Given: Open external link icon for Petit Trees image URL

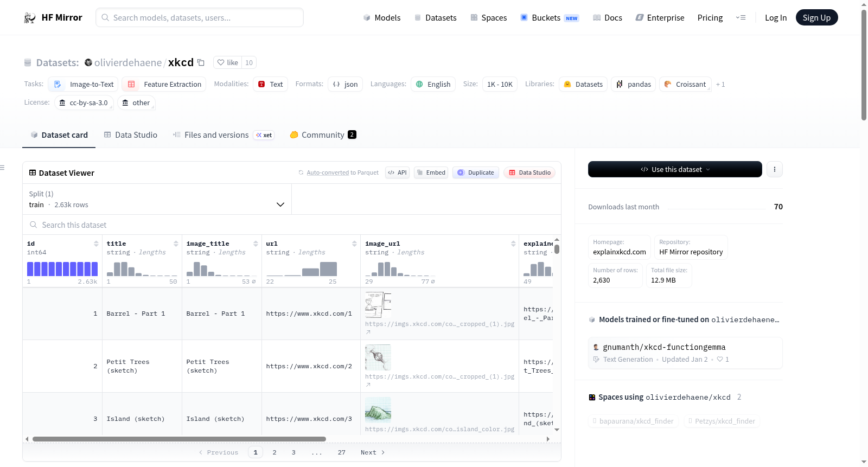Looking at the screenshot, I should click(368, 385).
